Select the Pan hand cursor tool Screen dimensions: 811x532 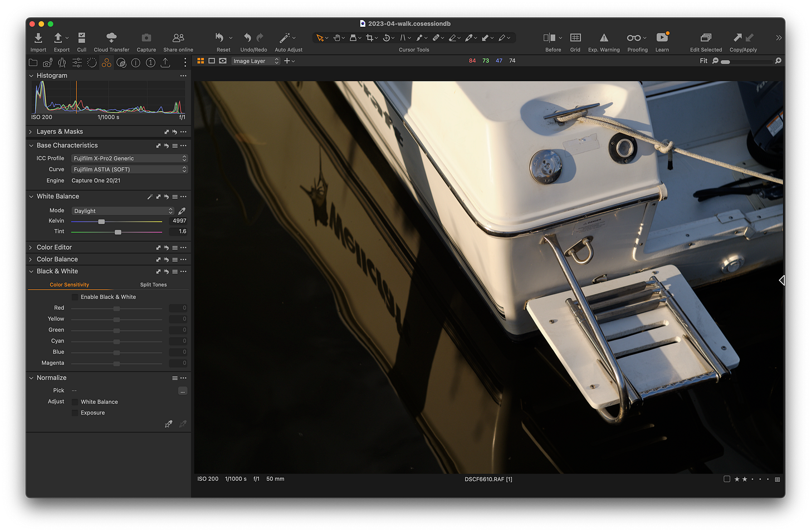click(338, 37)
